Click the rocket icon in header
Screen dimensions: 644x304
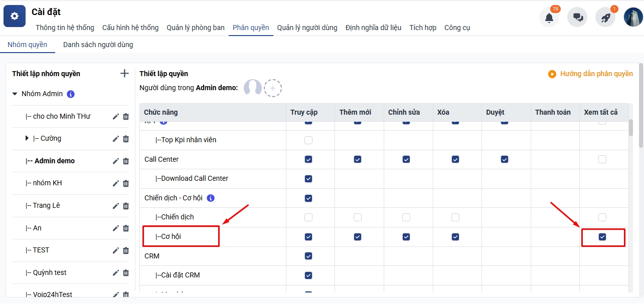605,18
